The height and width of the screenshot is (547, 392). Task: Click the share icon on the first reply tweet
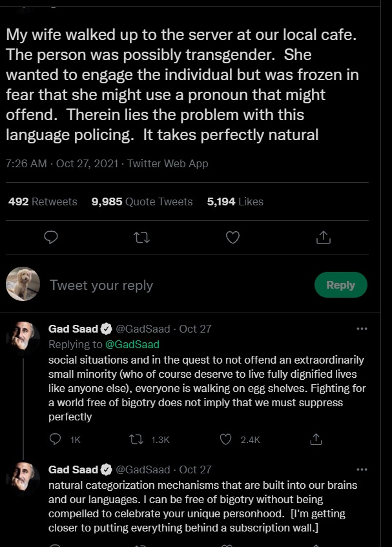tap(316, 439)
